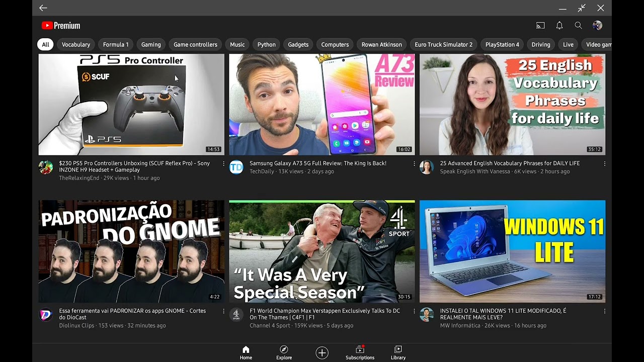Play the Verstappen Special Season thumbnail

[322, 251]
